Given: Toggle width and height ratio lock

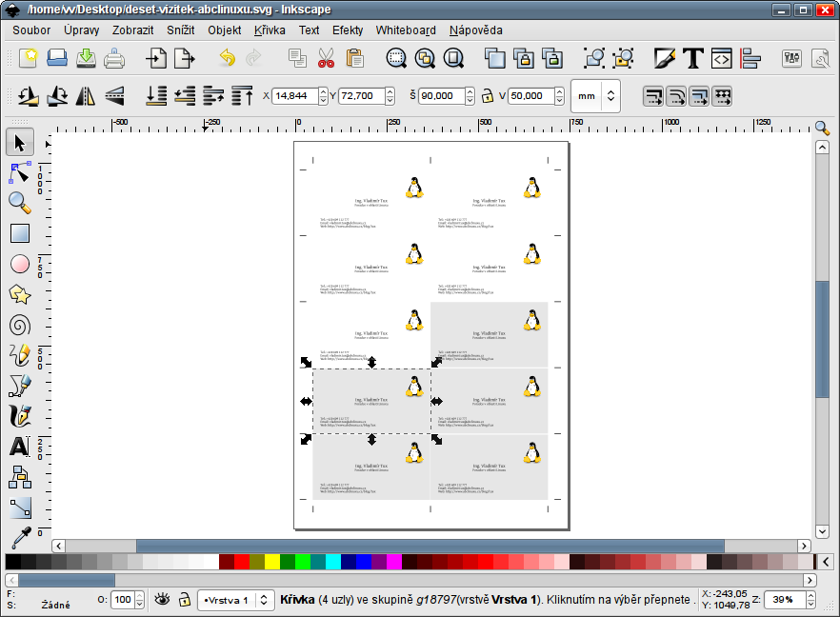Looking at the screenshot, I should click(487, 96).
